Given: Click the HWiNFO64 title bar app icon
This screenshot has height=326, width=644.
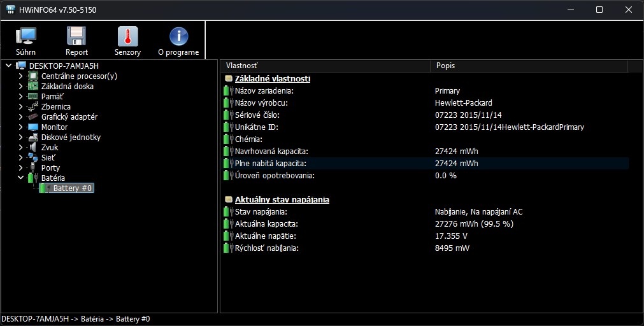Looking at the screenshot, I should click(x=11, y=10).
